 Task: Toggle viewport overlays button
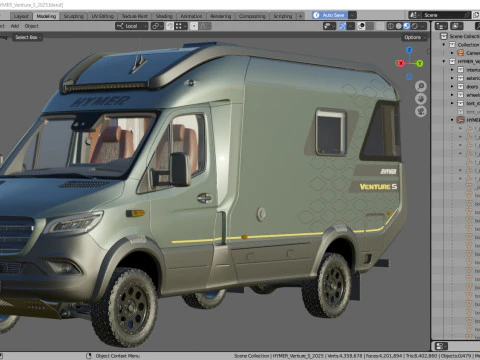coord(361,26)
